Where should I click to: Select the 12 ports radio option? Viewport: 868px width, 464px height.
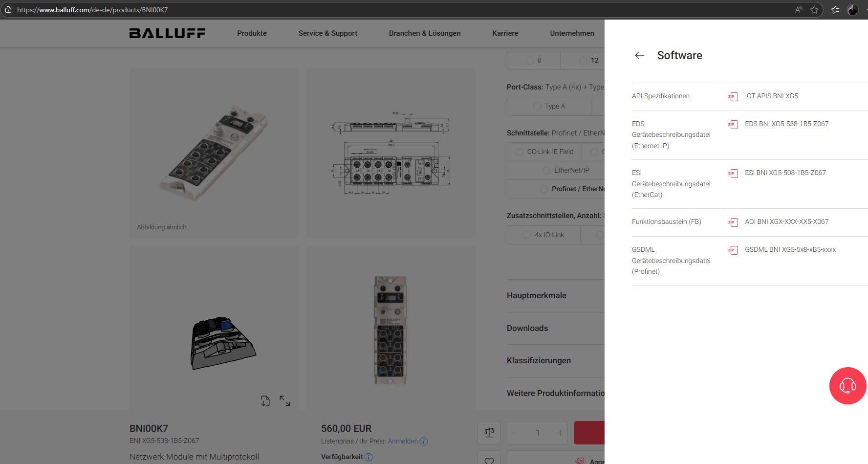tap(583, 61)
